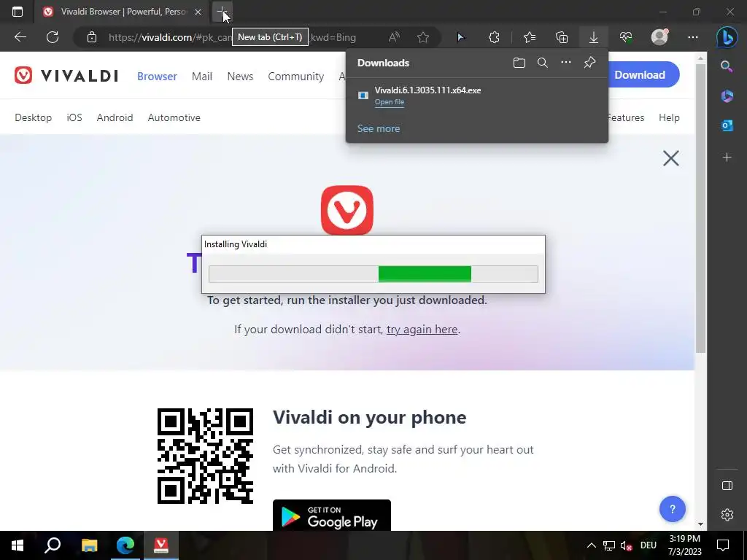Screen dimensions: 747x560
Task: Open more options in the Downloads panel
Action: point(565,63)
